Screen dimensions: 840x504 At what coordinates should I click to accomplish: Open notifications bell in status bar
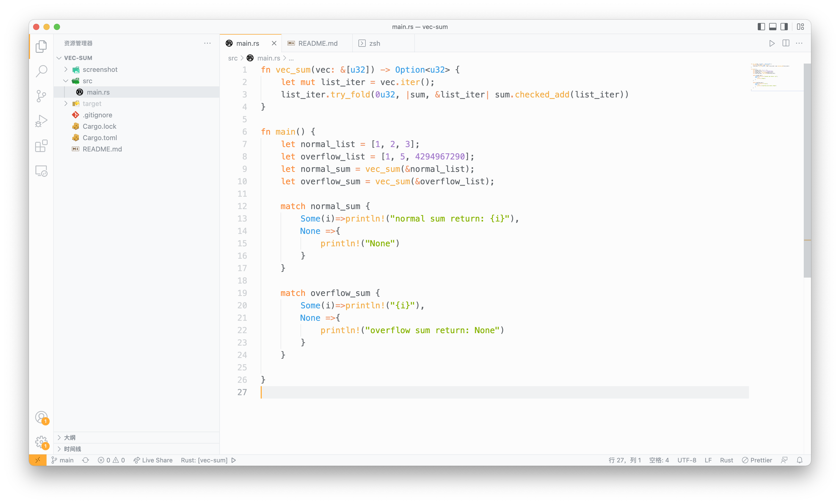(800, 460)
